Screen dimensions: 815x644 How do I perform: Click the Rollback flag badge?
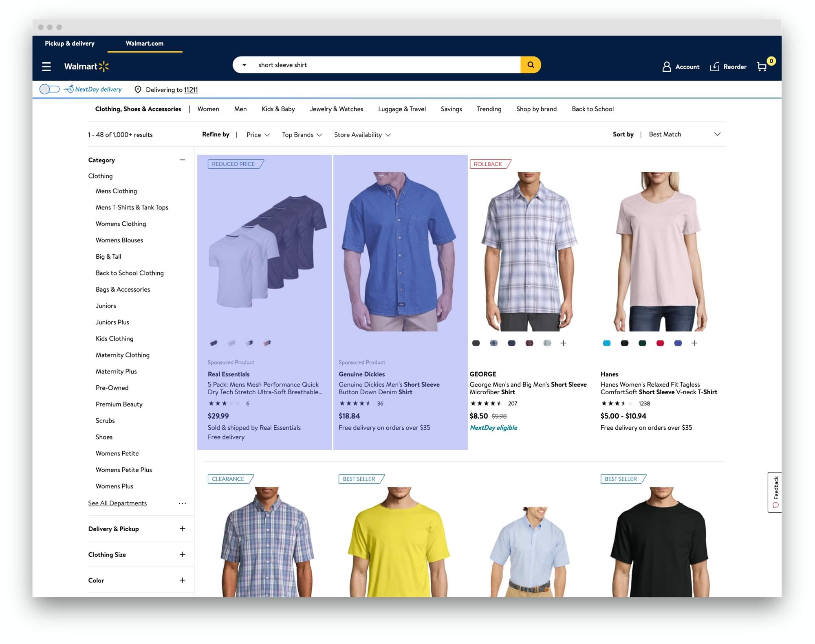coord(490,164)
